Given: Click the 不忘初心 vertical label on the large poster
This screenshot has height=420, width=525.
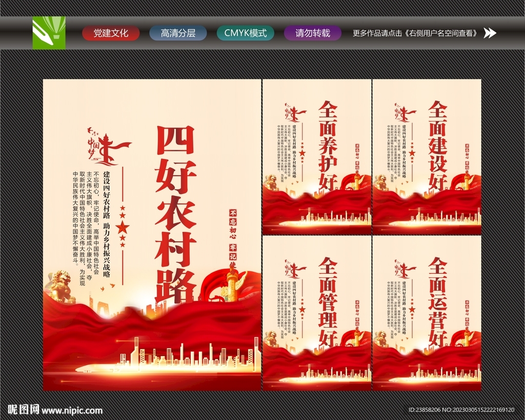Looking at the screenshot, I should 233,225.
